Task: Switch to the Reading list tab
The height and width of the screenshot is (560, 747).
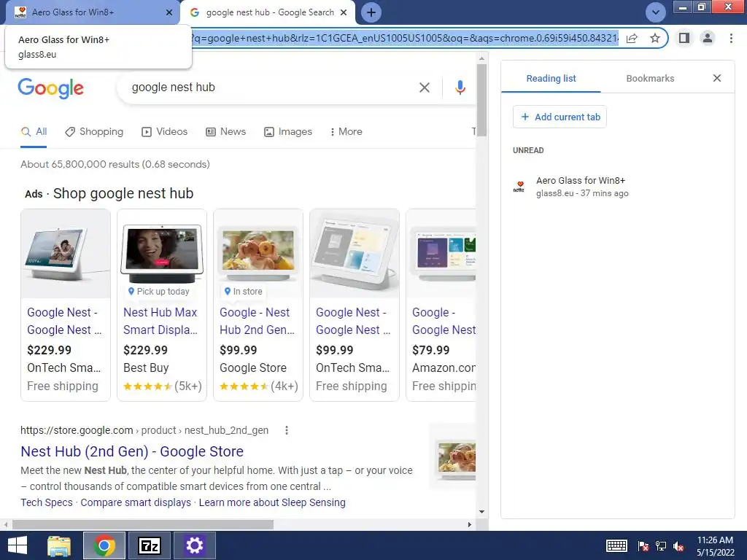Action: coord(551,79)
